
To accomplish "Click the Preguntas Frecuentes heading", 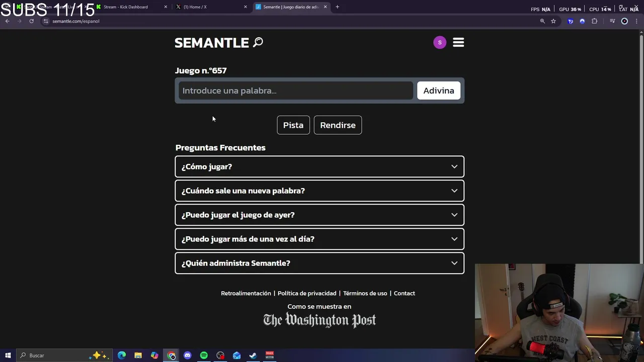I will (220, 147).
